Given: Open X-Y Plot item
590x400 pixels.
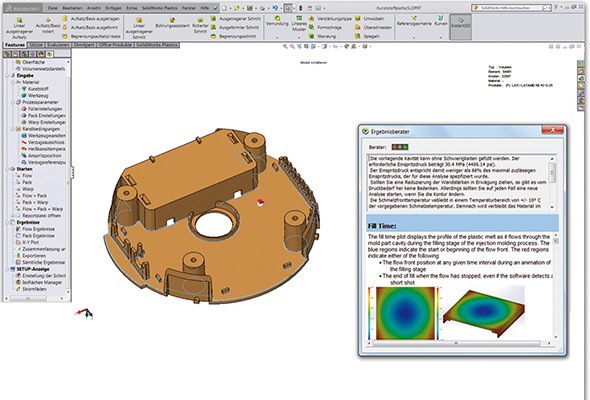Looking at the screenshot, I should click(27, 242).
